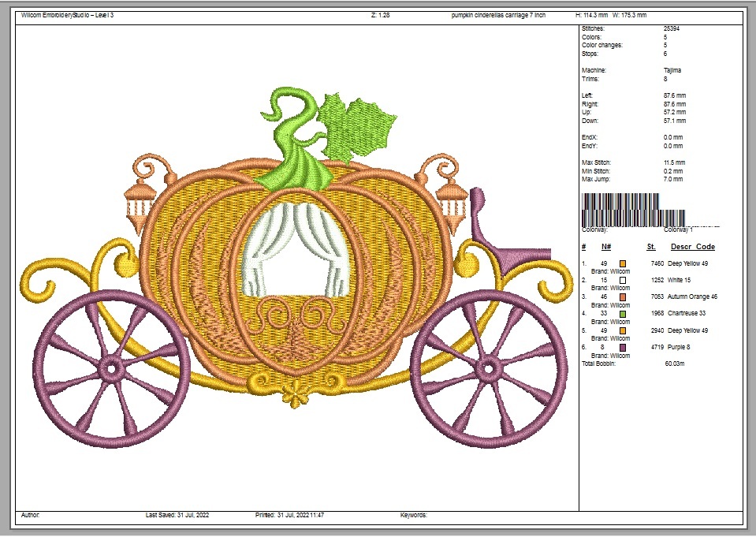Click the 'N#' column header
756x537 pixels.
click(x=606, y=247)
